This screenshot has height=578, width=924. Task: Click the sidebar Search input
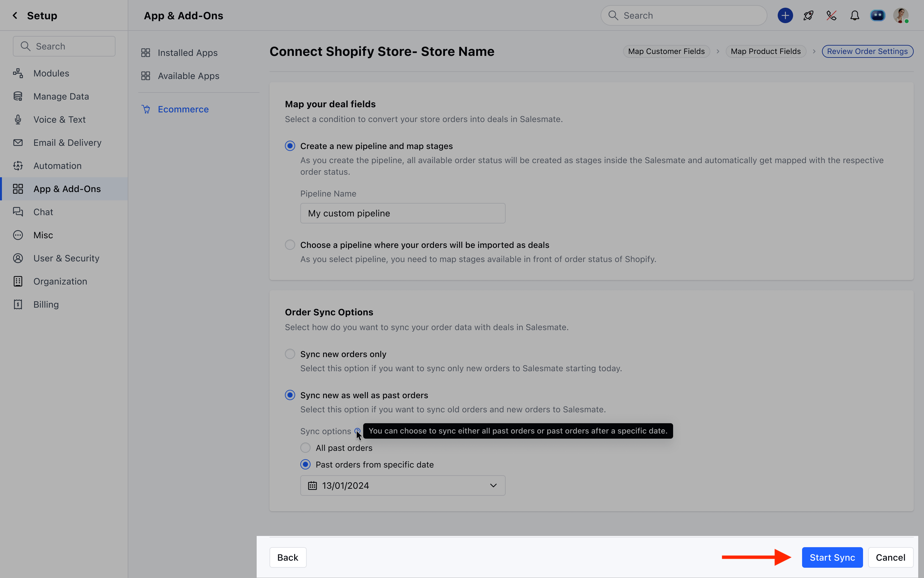point(64,46)
